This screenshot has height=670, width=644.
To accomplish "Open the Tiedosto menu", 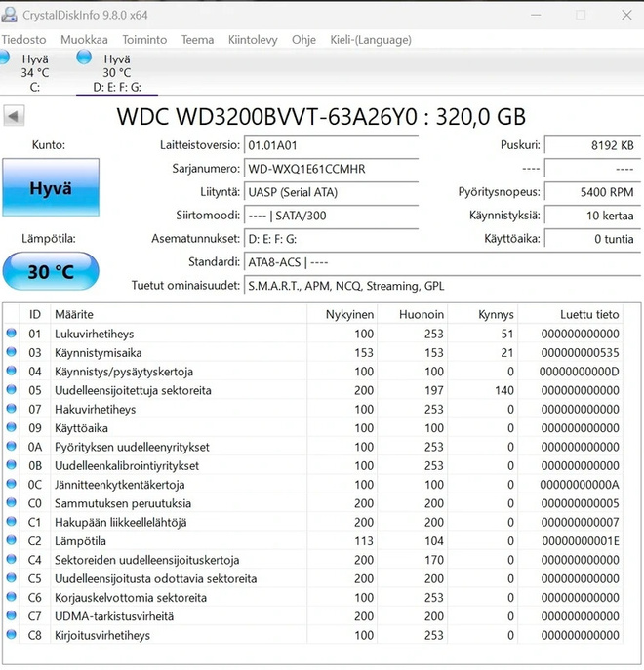I will tap(23, 40).
